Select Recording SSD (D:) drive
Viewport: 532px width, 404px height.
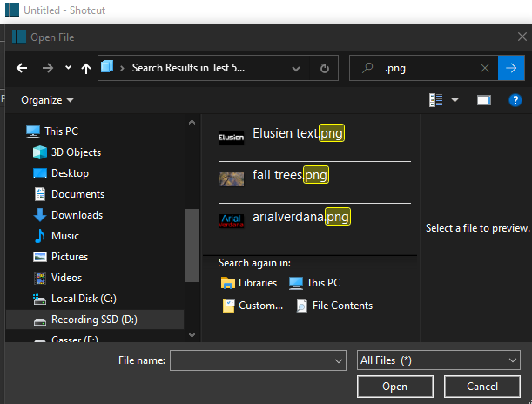tap(94, 320)
